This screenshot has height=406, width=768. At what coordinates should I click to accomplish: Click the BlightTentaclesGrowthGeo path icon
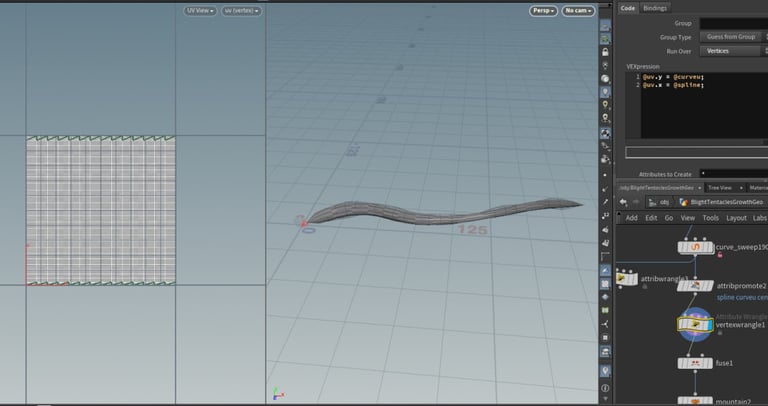click(x=684, y=202)
